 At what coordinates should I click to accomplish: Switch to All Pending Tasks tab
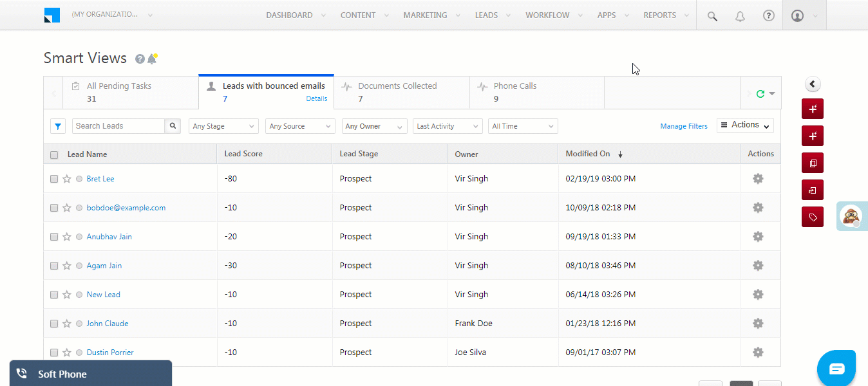coord(131,92)
